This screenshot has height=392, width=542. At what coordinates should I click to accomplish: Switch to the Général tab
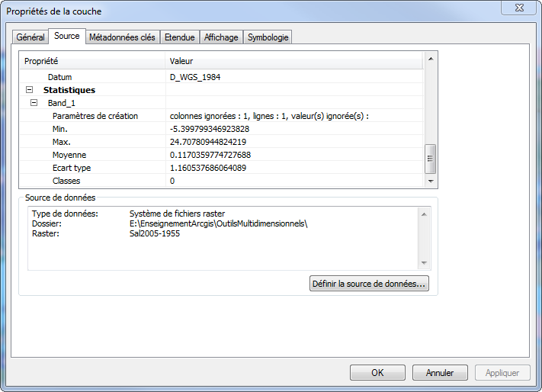(x=30, y=37)
